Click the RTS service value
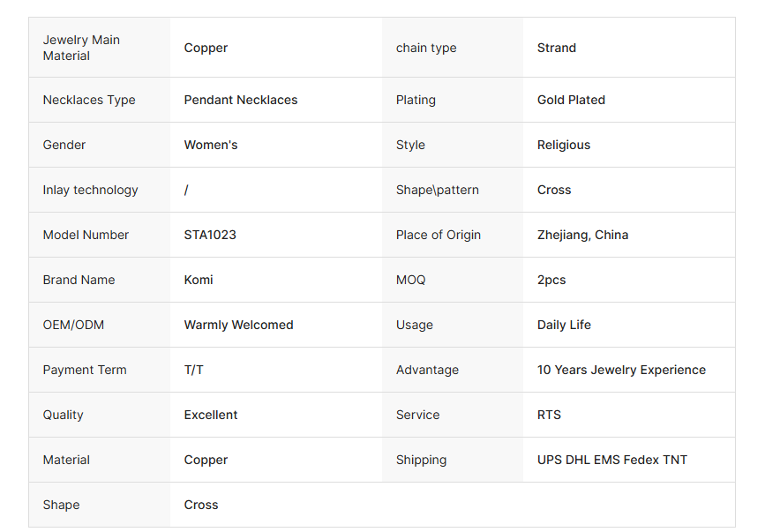This screenshot has height=532, width=780. pyautogui.click(x=549, y=415)
